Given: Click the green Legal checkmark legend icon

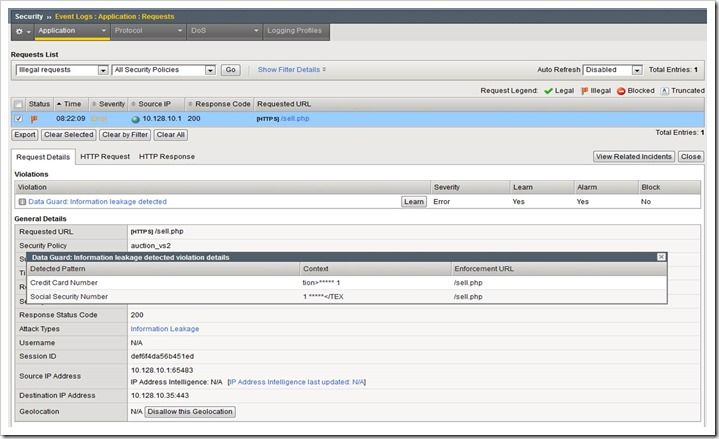Looking at the screenshot, I should [548, 90].
